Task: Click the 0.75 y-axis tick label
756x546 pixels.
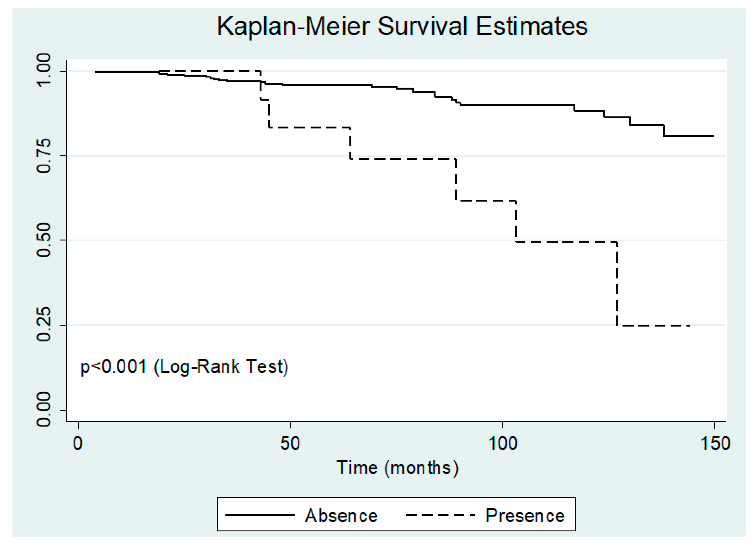Action: (43, 156)
